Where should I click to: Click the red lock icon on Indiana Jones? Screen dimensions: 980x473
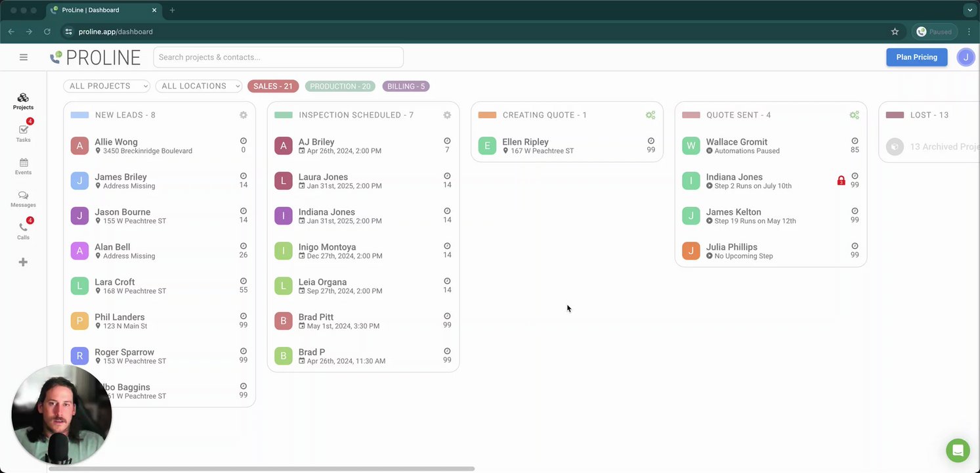[841, 181]
